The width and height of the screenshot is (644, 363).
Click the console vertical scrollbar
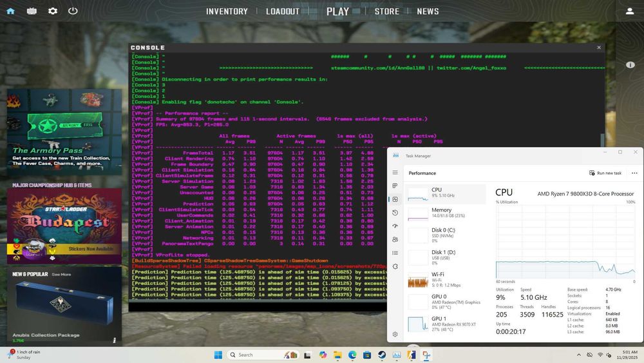click(603, 140)
